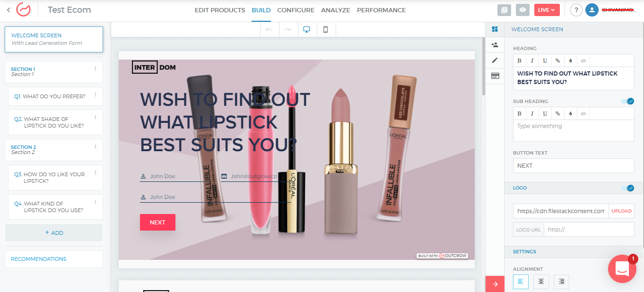Screen dimensions: 644x292
Task: Open the LIVE status dropdown
Action: click(x=547, y=10)
